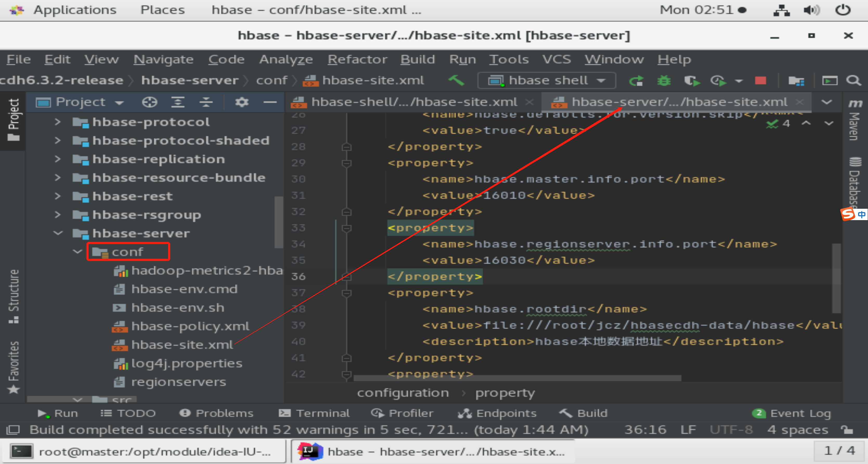Open Project panel settings gear
Viewport: 868px width, 464px height.
point(241,102)
